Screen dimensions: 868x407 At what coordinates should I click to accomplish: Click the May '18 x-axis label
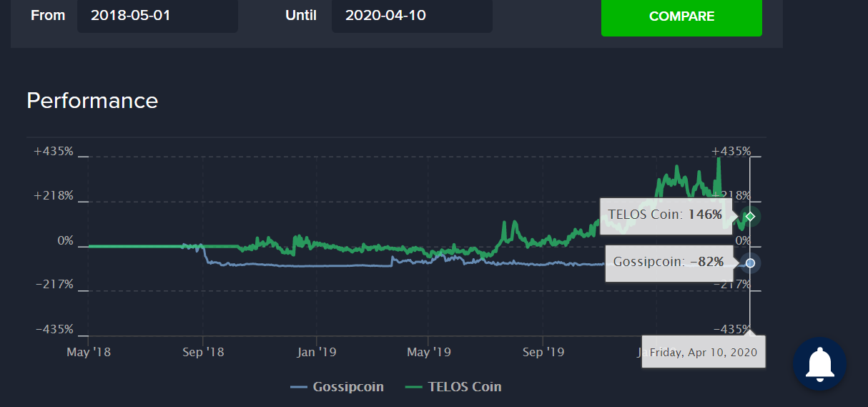point(88,352)
